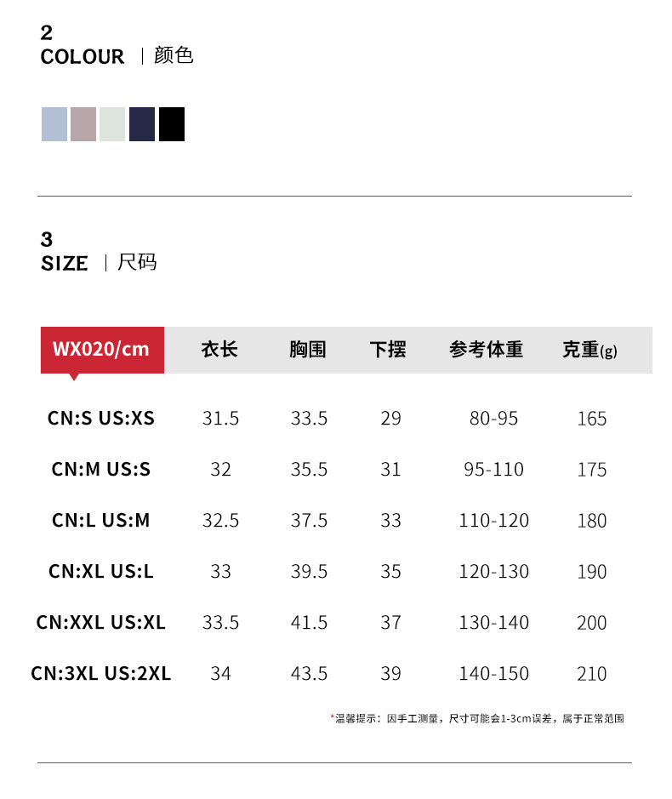672x799 pixels.
Task: Click the CN:M US:S size label
Action: [x=101, y=469]
